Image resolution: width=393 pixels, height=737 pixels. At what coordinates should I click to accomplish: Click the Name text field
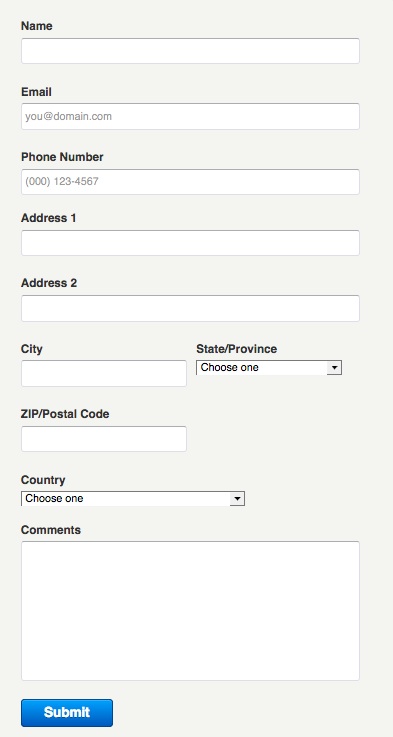(x=190, y=51)
